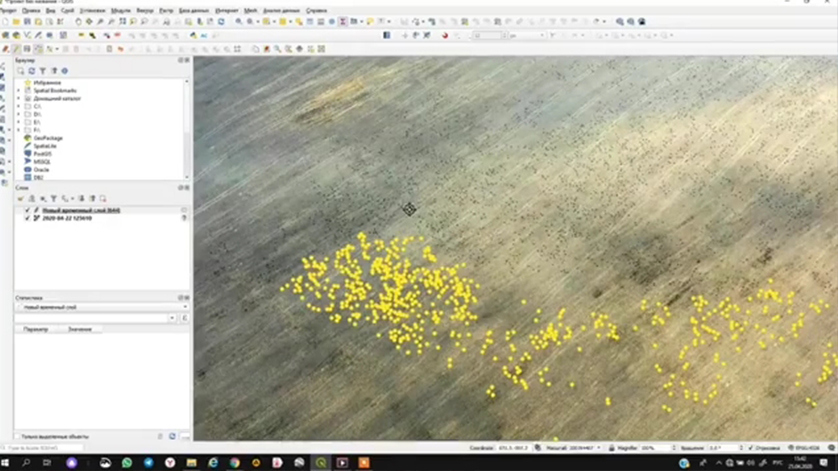Toggle visibility of 2020-04-22 123410 layer
This screenshot has height=471, width=838.
point(28,218)
